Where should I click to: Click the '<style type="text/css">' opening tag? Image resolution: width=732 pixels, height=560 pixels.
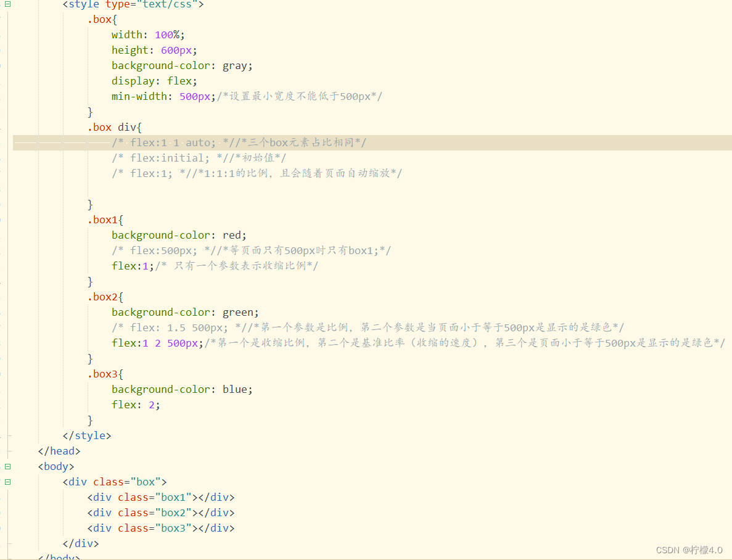133,4
